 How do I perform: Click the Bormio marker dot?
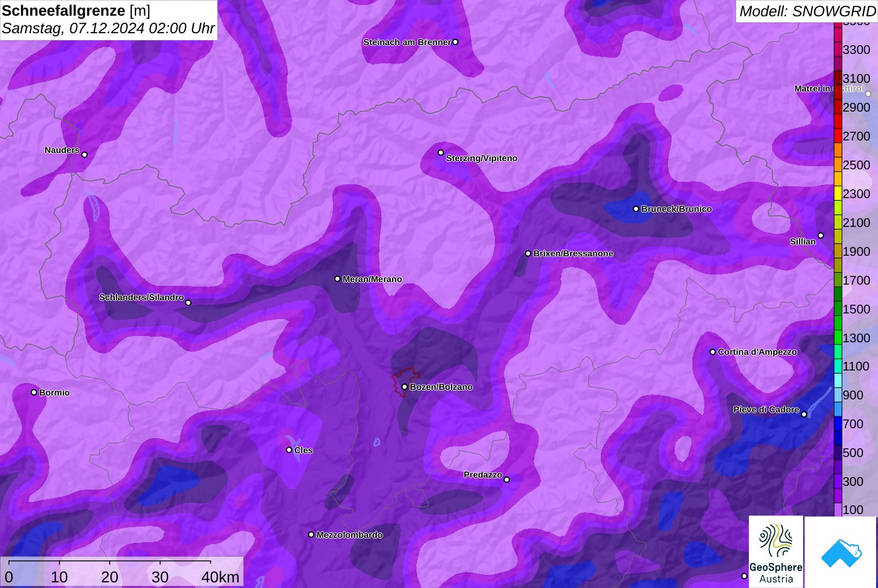[x=34, y=392]
